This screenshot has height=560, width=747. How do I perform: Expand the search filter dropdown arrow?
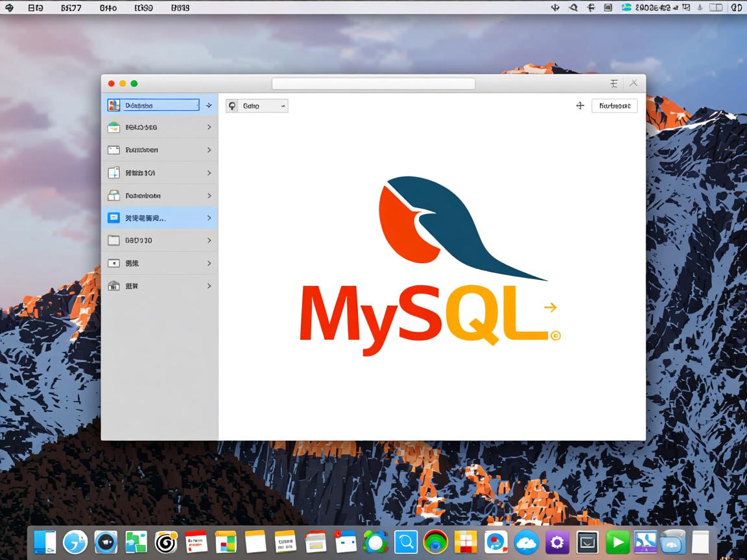click(x=281, y=106)
